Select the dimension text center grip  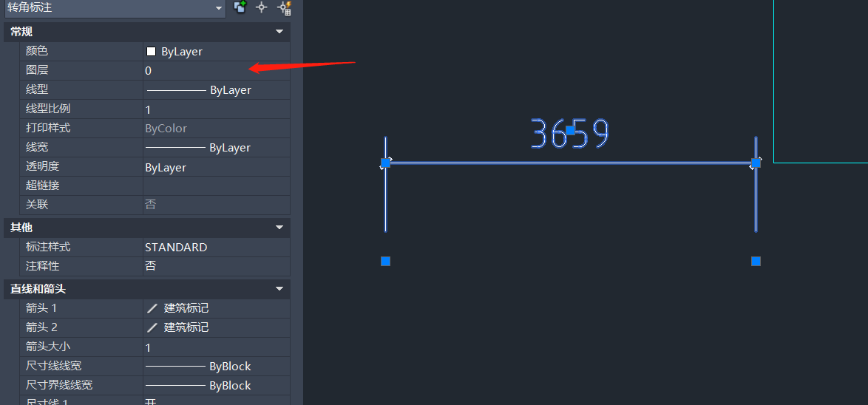[571, 131]
